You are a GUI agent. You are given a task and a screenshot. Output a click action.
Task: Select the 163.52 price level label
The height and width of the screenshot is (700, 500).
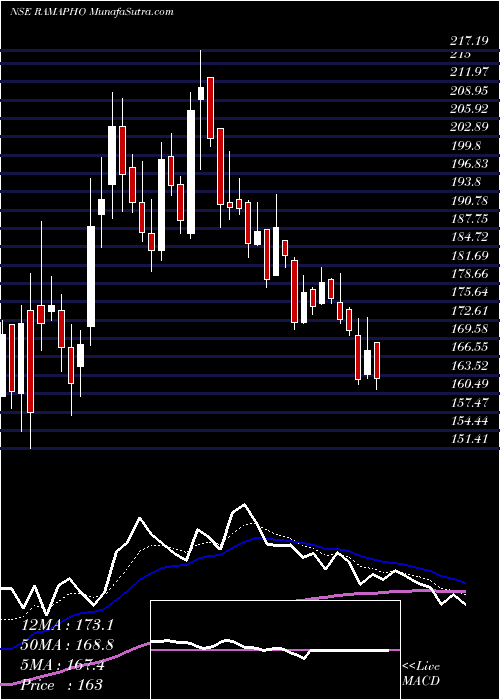pos(469,366)
